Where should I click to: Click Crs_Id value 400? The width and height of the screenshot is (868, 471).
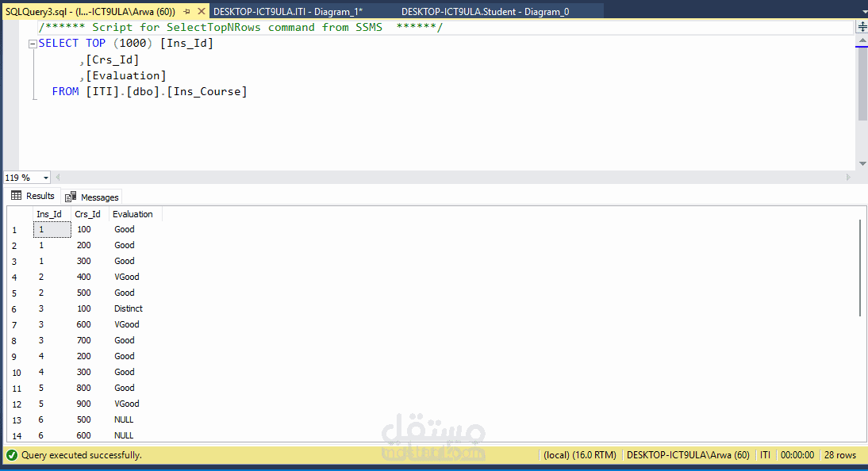(83, 277)
